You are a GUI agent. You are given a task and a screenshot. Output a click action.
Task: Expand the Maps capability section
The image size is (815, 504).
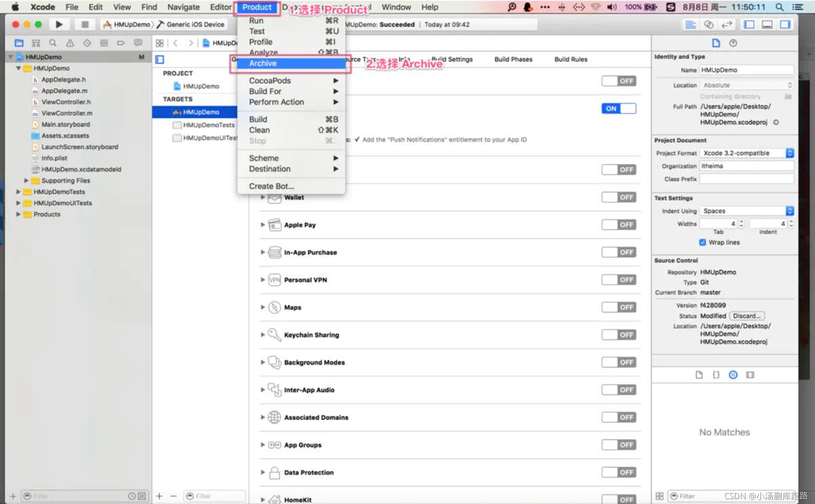click(263, 307)
